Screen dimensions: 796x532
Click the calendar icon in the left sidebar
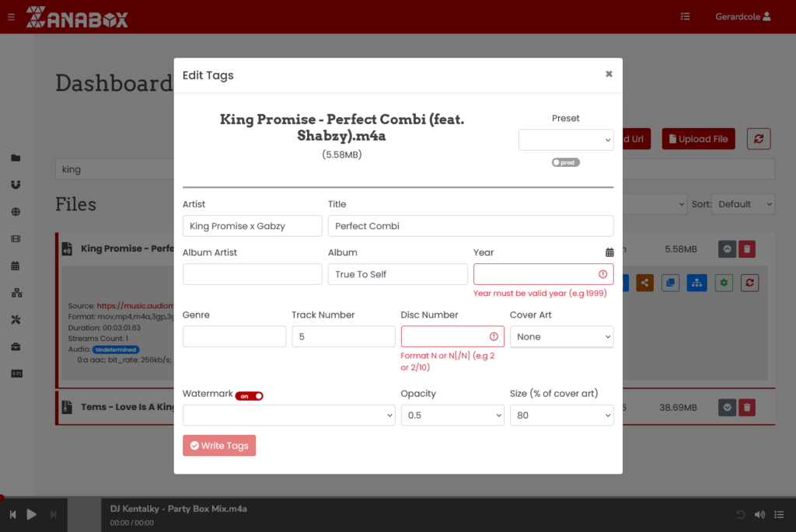[16, 265]
